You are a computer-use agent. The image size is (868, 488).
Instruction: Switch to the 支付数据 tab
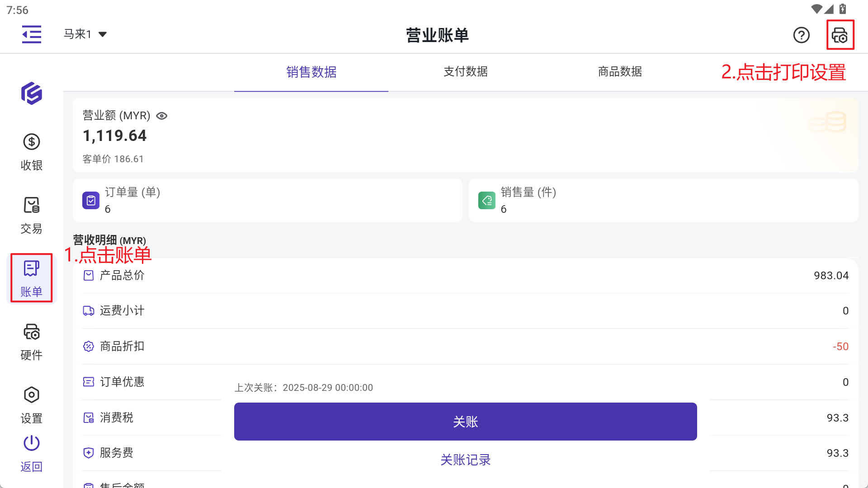pos(465,72)
